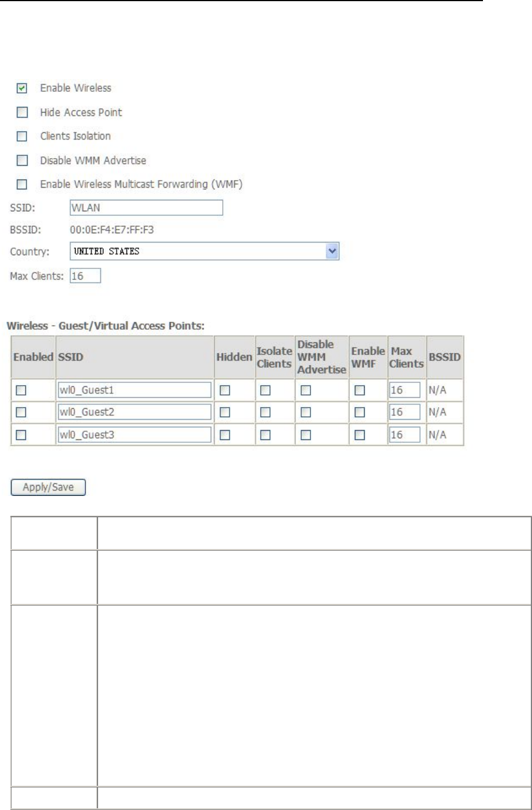The image size is (532, 810).
Task: Check Hidden for wl0_Guest3
Action: click(x=225, y=435)
